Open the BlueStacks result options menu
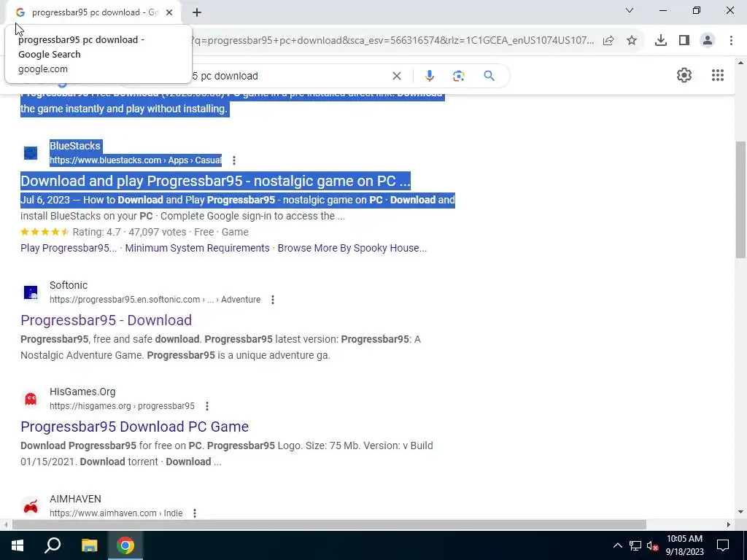 [234, 160]
